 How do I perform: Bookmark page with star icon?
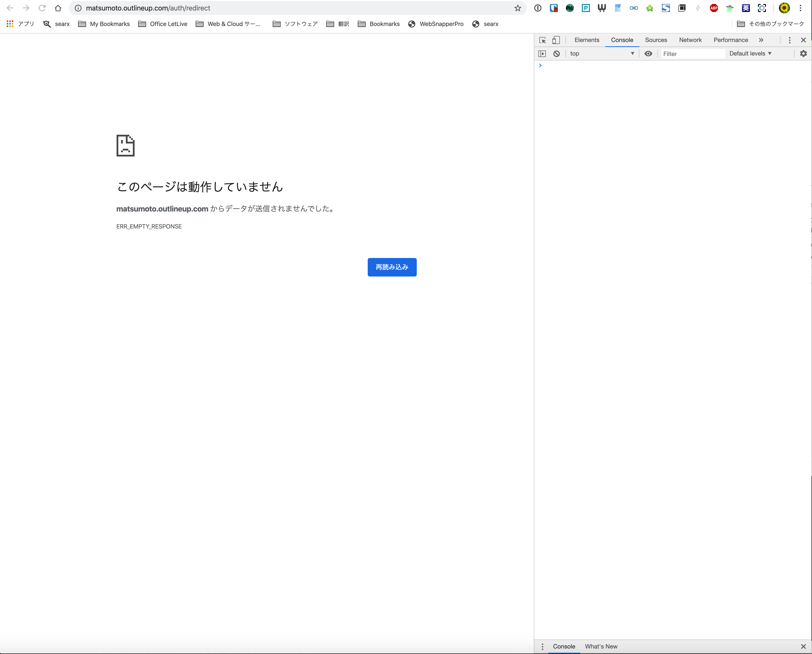coord(518,8)
